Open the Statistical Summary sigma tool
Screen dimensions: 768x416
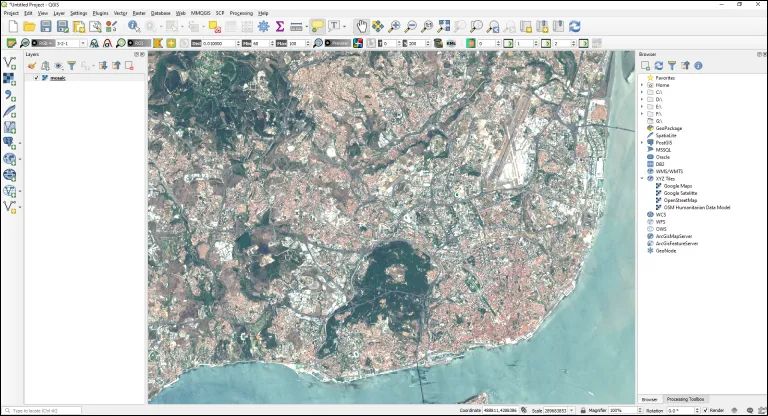click(280, 26)
